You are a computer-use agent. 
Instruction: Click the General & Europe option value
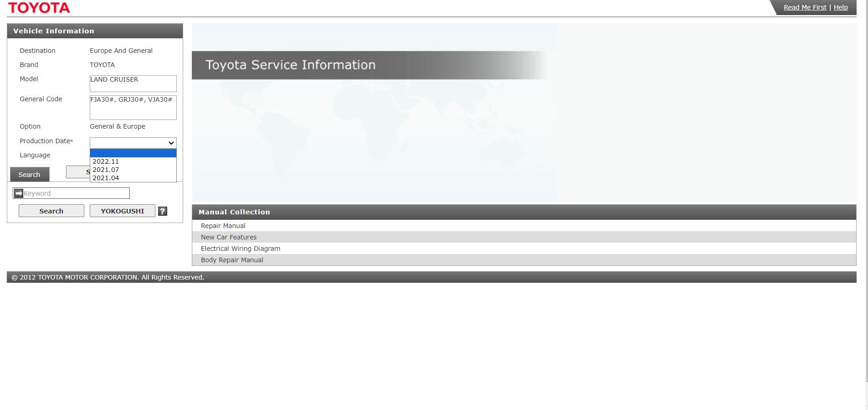point(118,126)
